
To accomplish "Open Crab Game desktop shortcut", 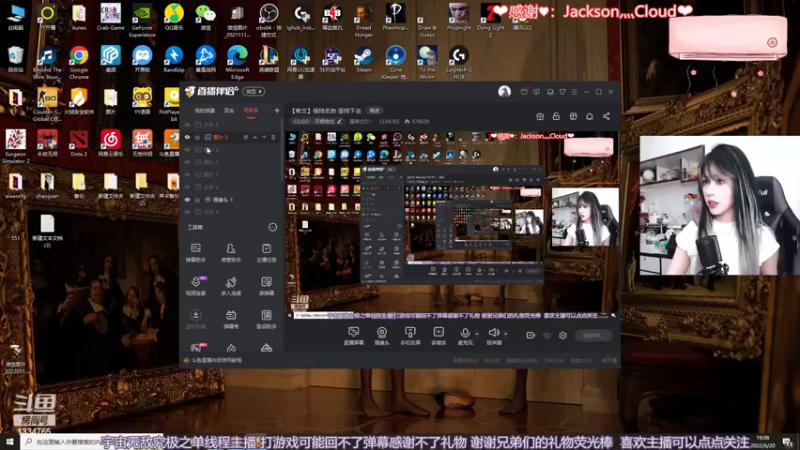I will point(110,17).
